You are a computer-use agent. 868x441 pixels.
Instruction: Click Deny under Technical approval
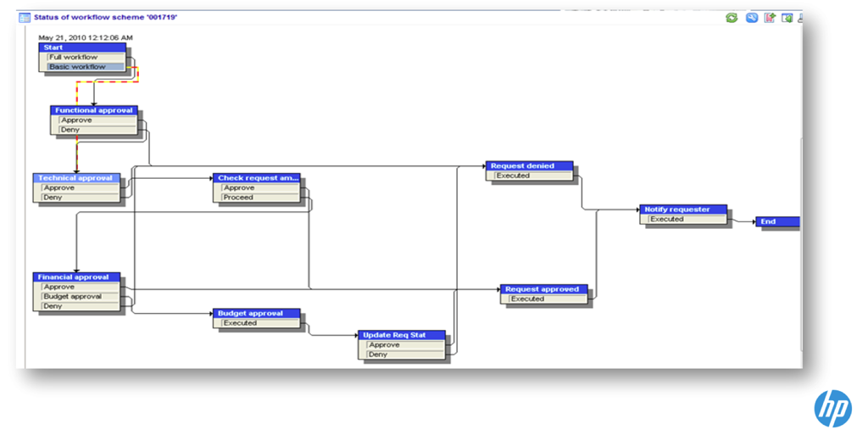pyautogui.click(x=81, y=198)
